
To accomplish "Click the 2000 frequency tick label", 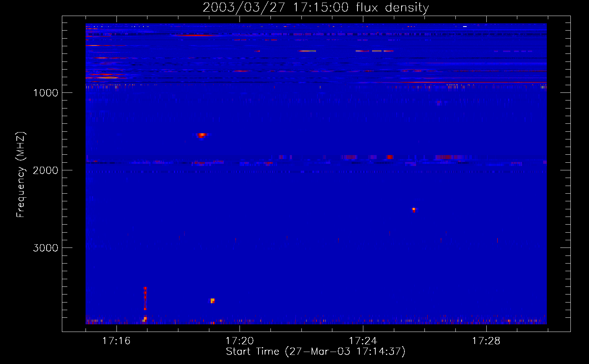I will pyautogui.click(x=46, y=170).
